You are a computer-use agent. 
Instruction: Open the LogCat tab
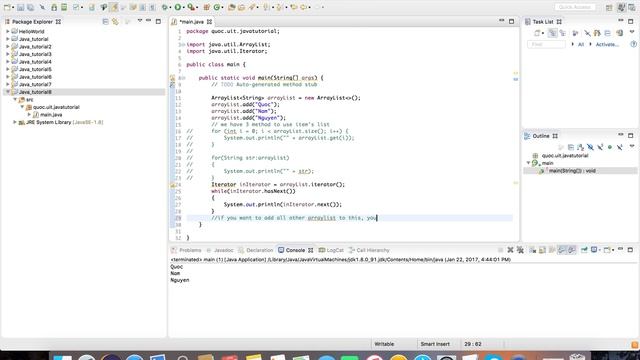331,250
